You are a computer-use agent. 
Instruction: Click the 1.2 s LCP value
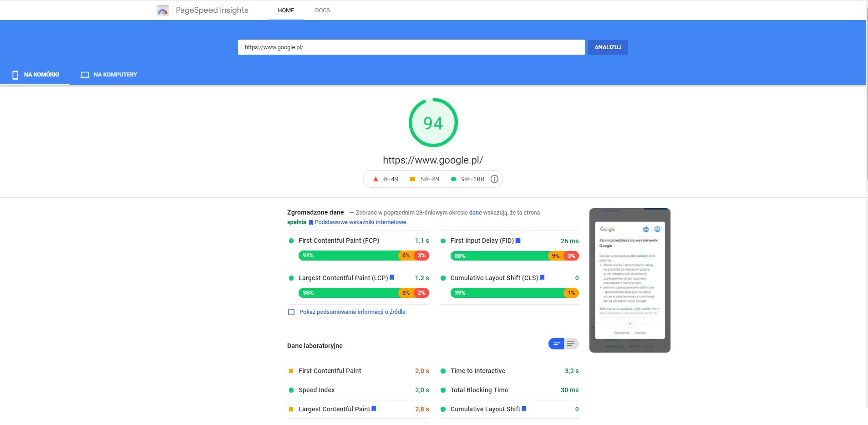click(x=422, y=278)
